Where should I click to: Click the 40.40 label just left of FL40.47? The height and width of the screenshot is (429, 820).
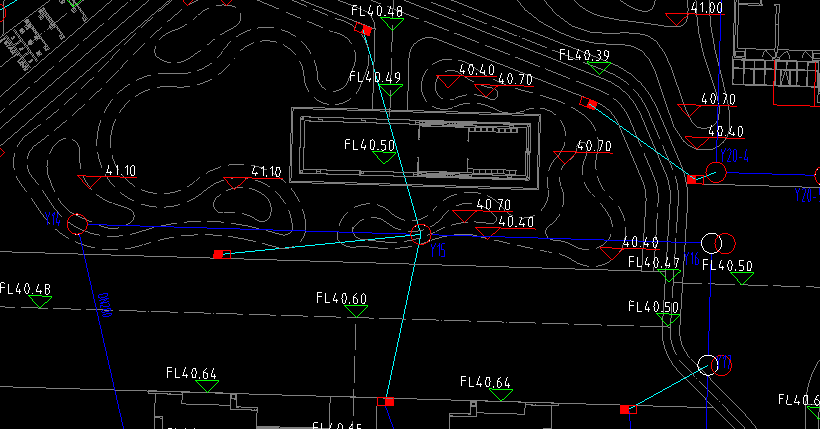[x=640, y=242]
